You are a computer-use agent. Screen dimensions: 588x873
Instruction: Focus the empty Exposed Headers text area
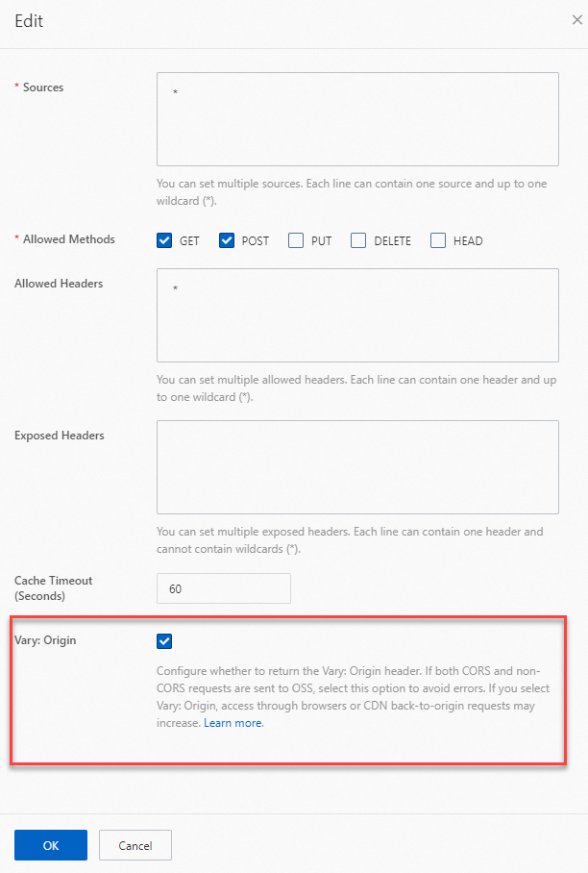click(357, 467)
